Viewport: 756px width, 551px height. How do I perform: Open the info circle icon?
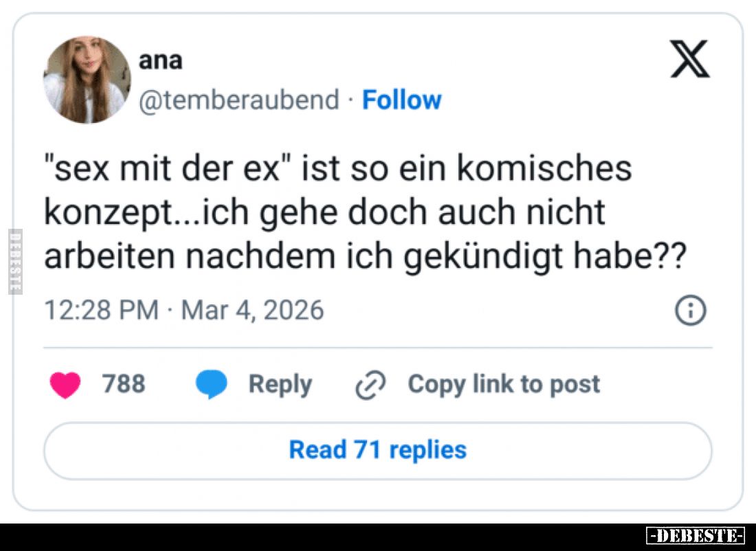point(691,311)
